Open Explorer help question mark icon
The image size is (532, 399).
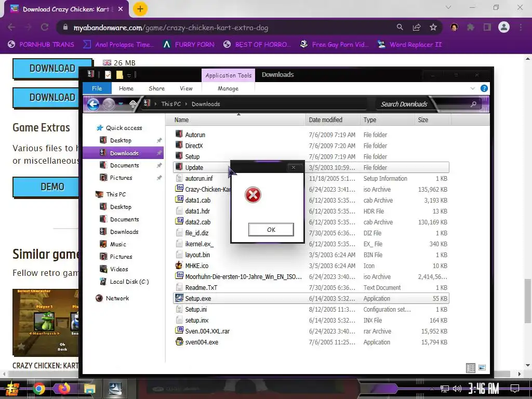pyautogui.click(x=484, y=88)
